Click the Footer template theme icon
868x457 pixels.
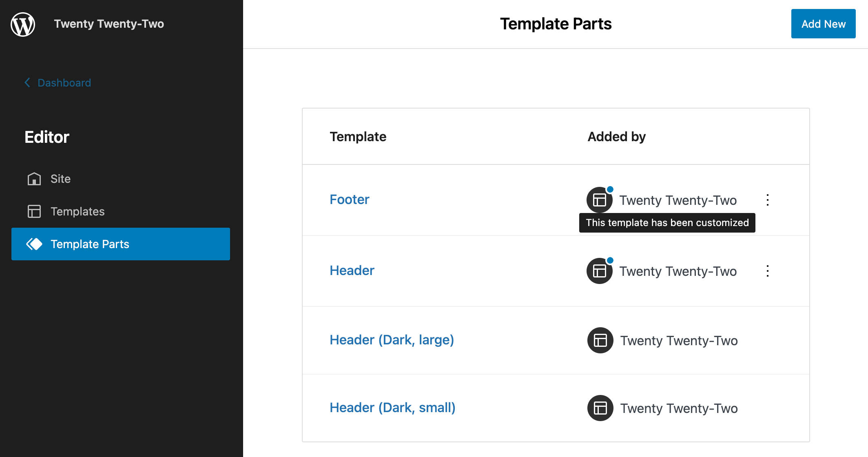[x=599, y=199]
